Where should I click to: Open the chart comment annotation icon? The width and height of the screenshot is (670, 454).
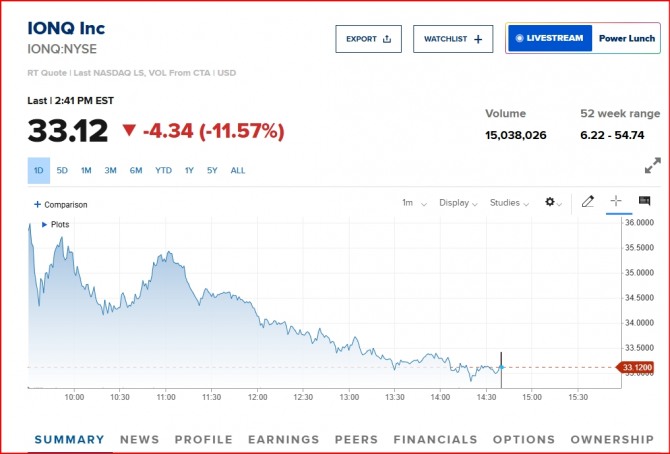pyautogui.click(x=644, y=202)
